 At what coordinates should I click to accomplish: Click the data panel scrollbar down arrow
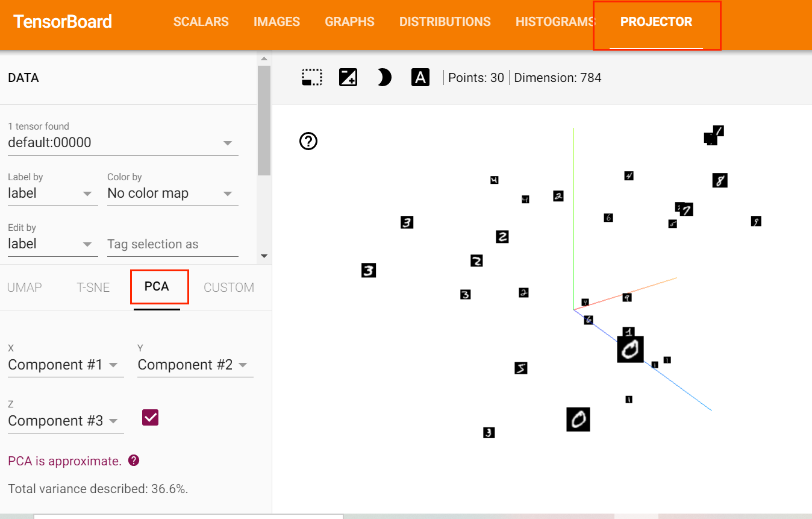tap(264, 256)
